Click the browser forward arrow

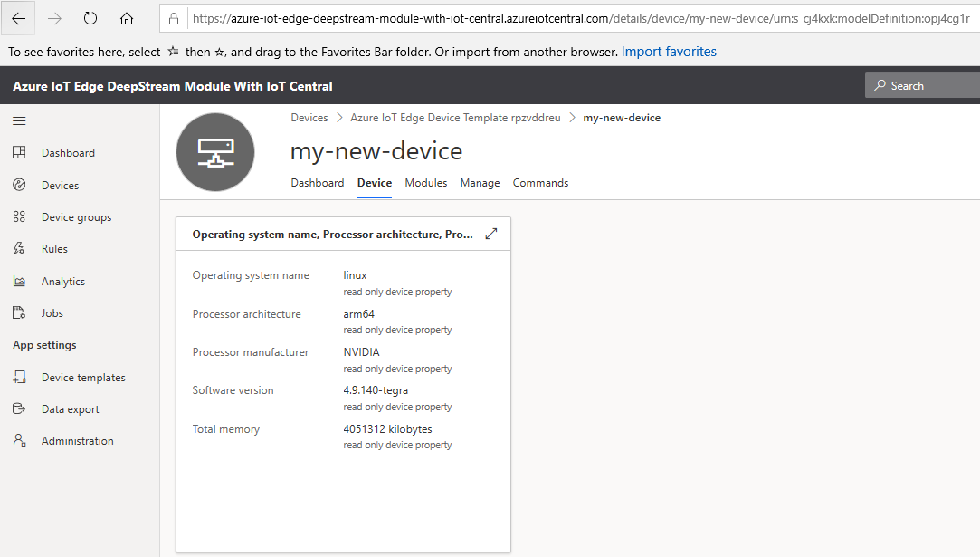pyautogui.click(x=55, y=19)
